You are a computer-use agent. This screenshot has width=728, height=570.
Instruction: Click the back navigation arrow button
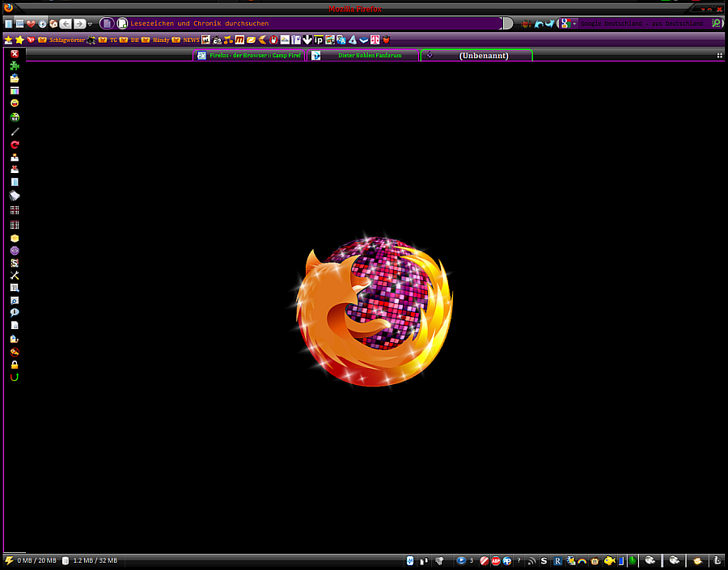click(x=66, y=23)
